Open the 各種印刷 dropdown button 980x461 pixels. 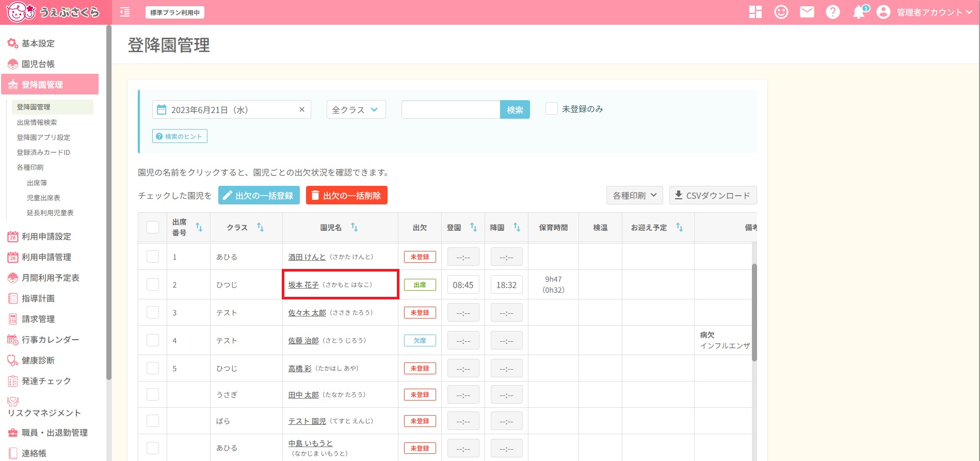[635, 196]
